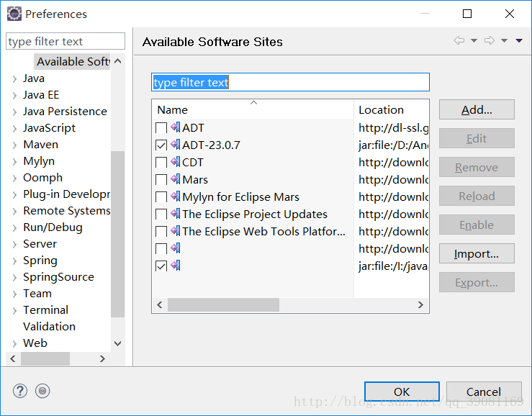The height and width of the screenshot is (416, 532).
Task: Click the Eclipse Preferences window icon
Action: pos(14,14)
